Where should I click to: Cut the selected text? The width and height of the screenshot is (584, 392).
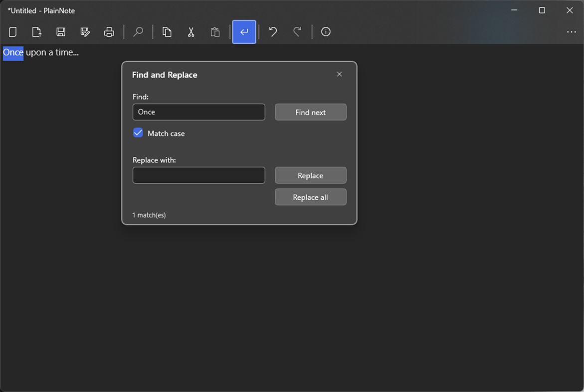tap(191, 32)
